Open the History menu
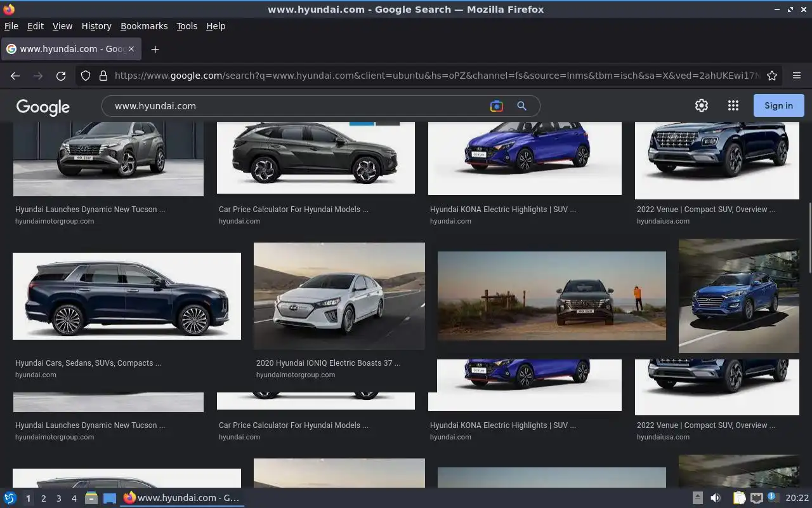812x508 pixels. [x=96, y=26]
